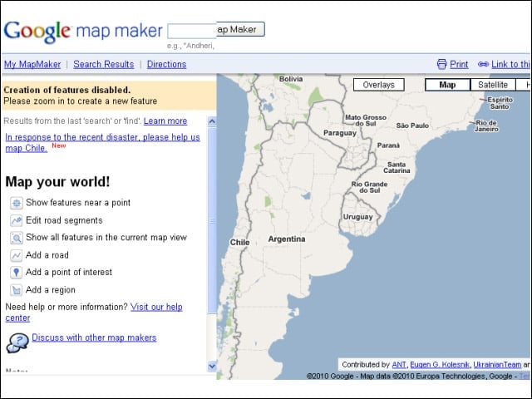Click the chain link icon
The height and width of the screenshot is (399, 532).
click(x=483, y=64)
